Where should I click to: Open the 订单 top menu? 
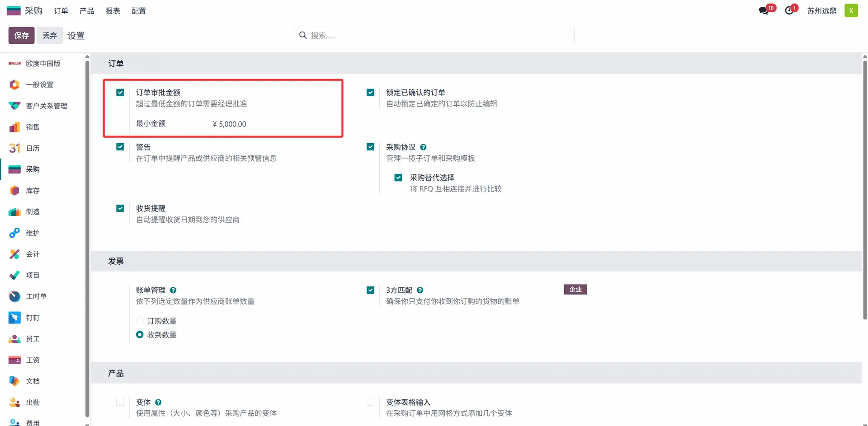point(61,11)
